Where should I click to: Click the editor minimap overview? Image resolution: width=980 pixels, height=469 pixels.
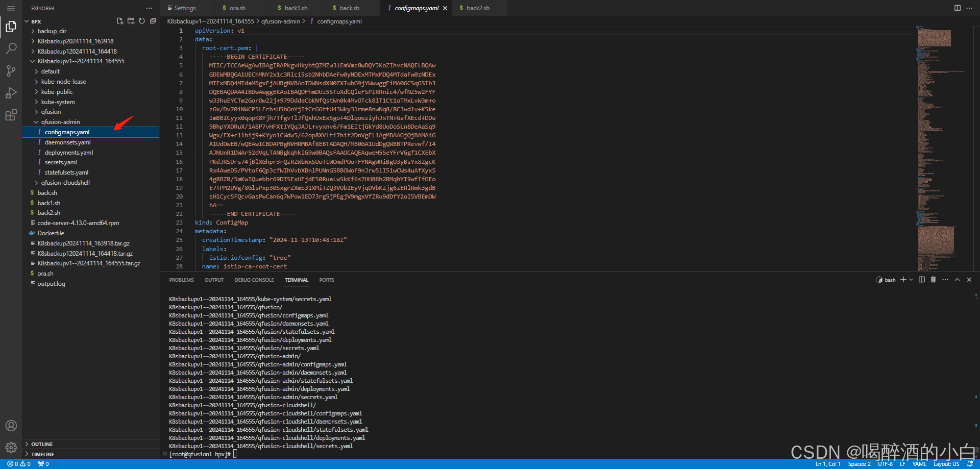tap(943, 148)
